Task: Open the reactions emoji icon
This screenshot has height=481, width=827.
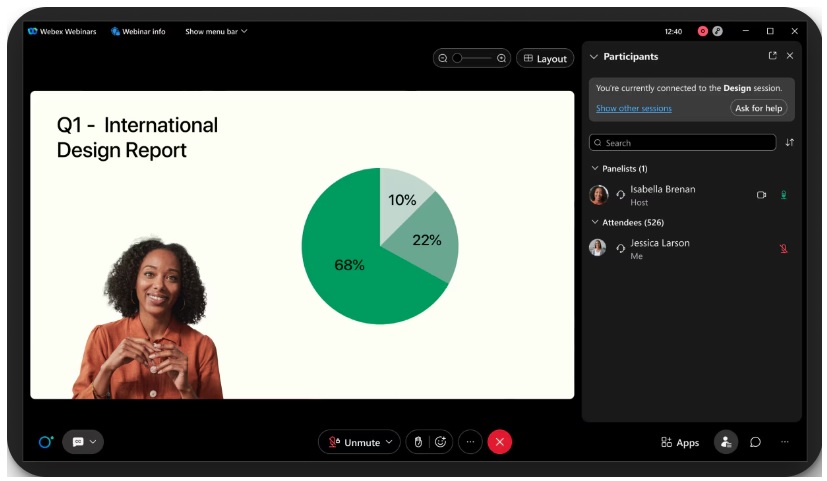Action: tap(440, 442)
